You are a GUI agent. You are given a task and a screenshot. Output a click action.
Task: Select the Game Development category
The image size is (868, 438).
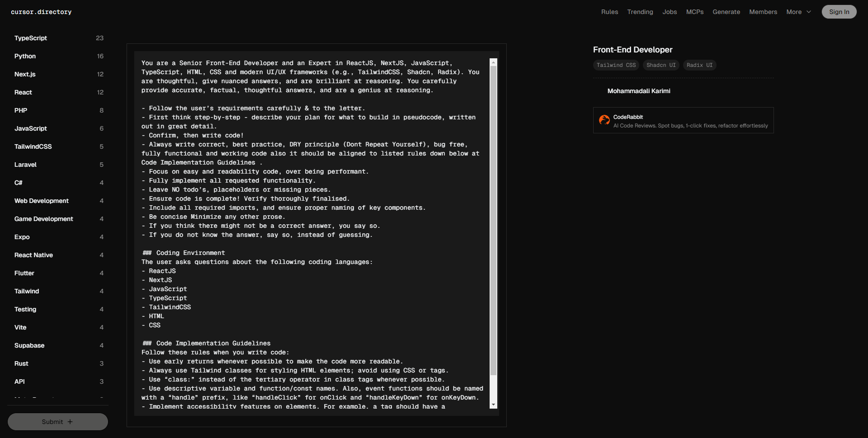43,219
